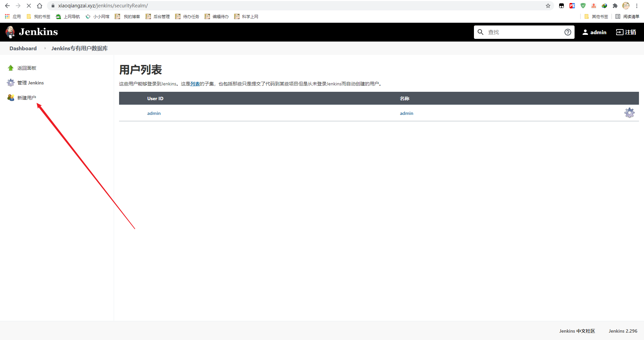Open Jenkins专有用户数据库 breadcrumb
Image resolution: width=644 pixels, height=340 pixels.
(x=79, y=48)
